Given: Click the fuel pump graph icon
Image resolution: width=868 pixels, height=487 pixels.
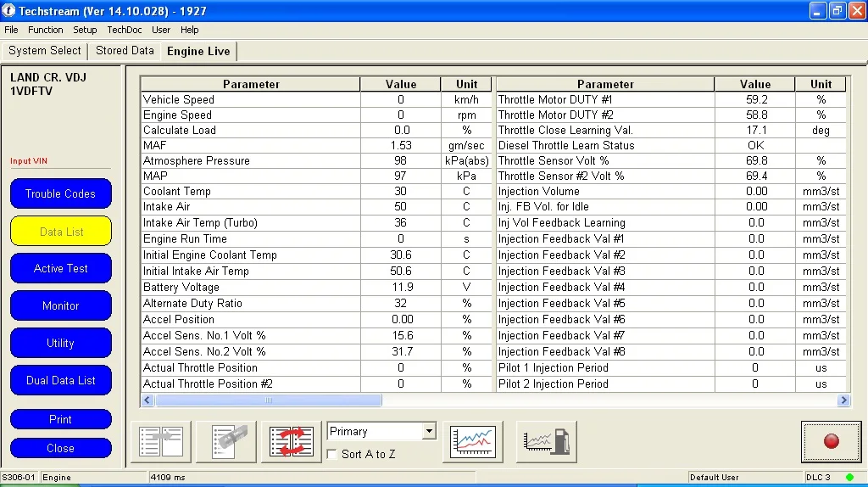Looking at the screenshot, I should [547, 441].
